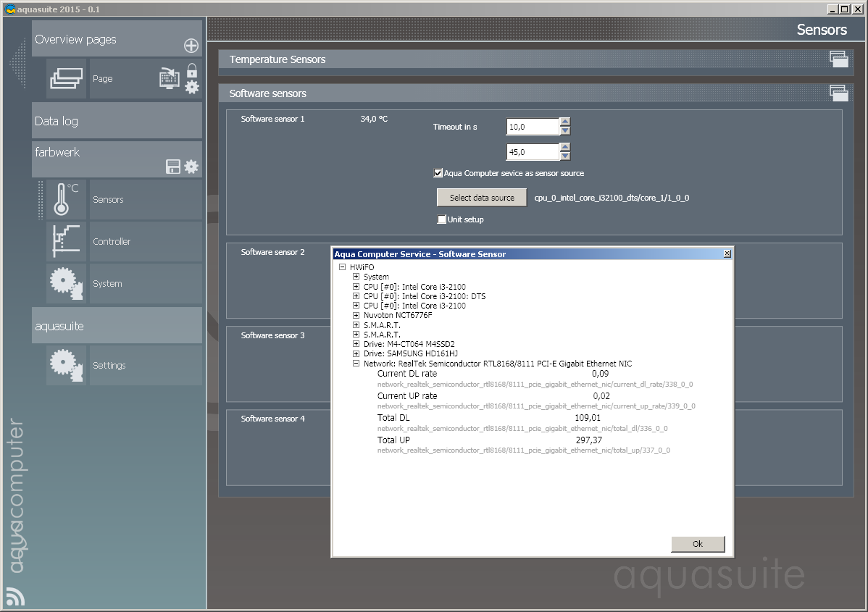Click the Controller curve graph icon
Image resolution: width=868 pixels, height=612 pixels.
click(x=67, y=241)
